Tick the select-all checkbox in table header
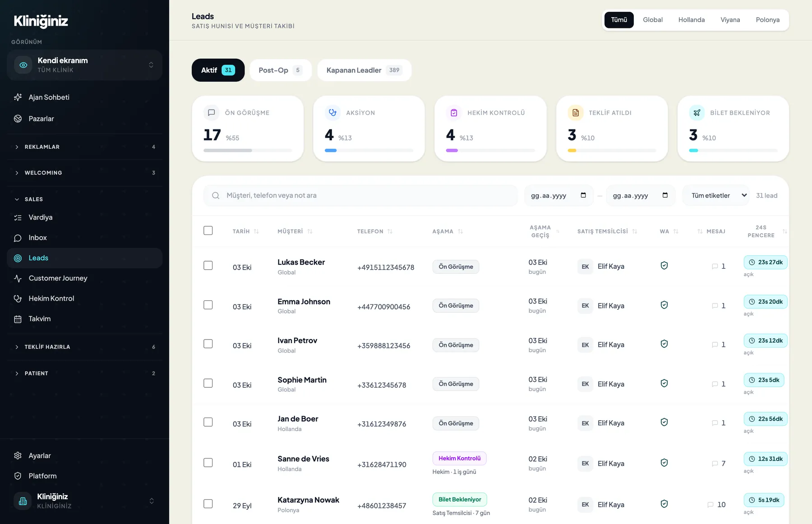The height and width of the screenshot is (524, 812). pos(208,230)
